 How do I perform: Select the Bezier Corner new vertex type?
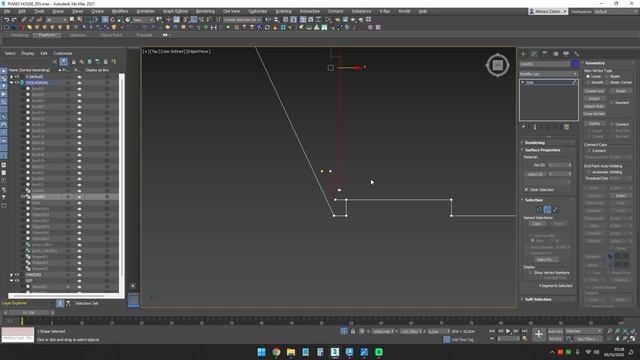(607, 82)
